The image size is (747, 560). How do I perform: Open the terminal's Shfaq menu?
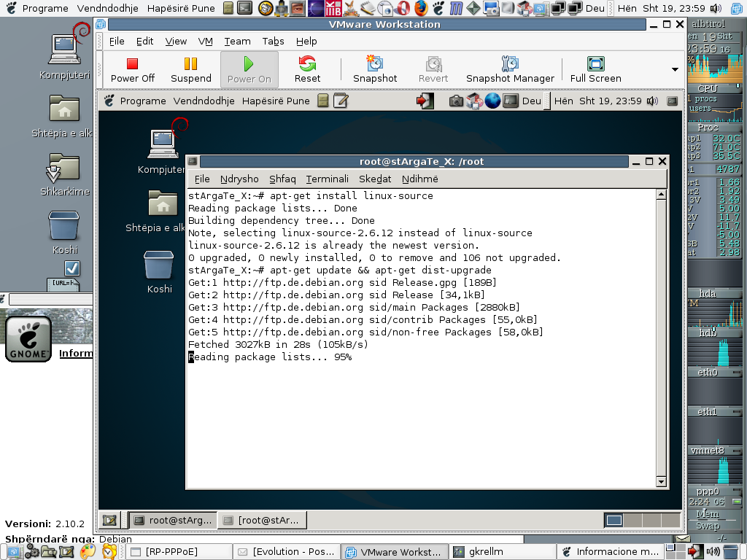pos(282,179)
